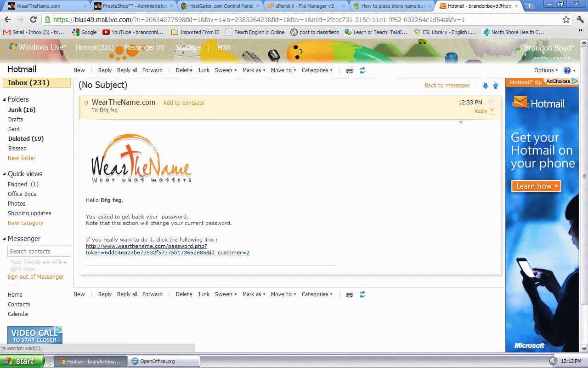Open a new browser tab with the plus button
Viewport: 588px width, 368px height.
[530, 6]
